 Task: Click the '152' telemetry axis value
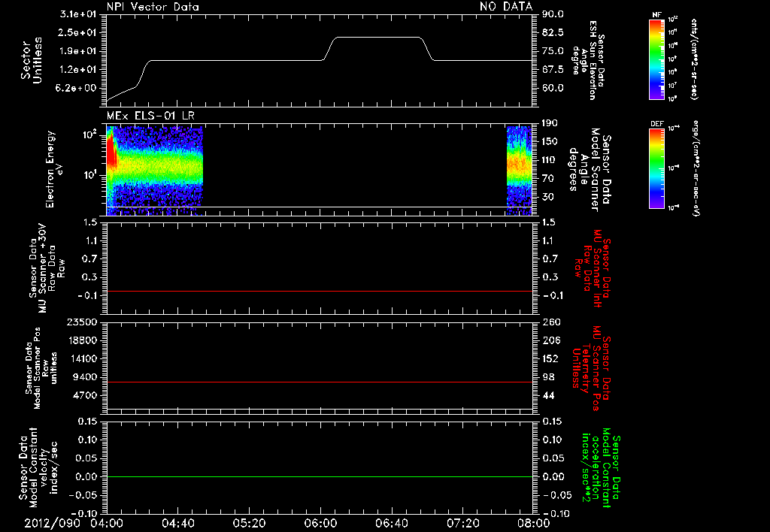pos(551,358)
